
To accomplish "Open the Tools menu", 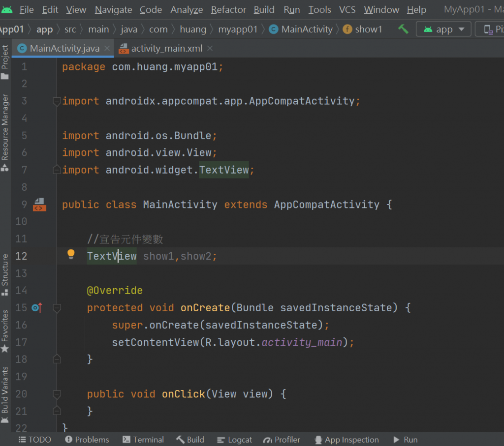I will [x=319, y=10].
